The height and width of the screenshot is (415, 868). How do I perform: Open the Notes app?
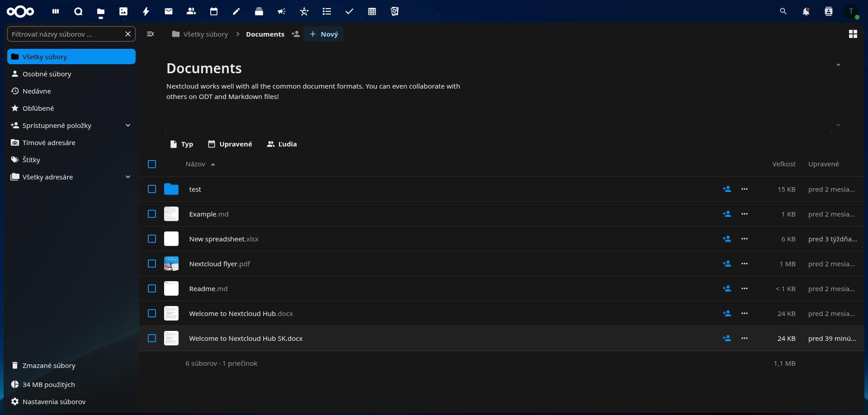(236, 11)
